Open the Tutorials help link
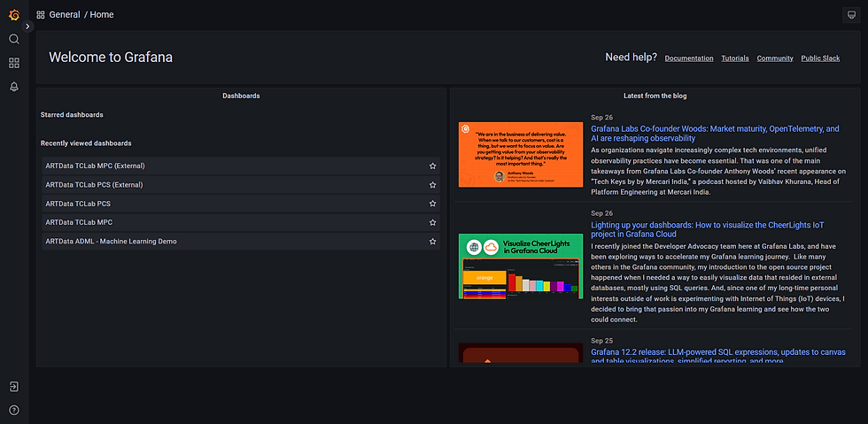 coord(735,58)
